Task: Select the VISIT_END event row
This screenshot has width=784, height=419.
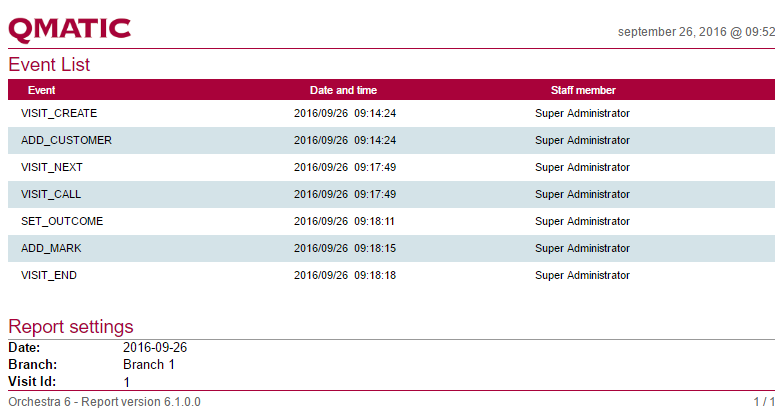Action: click(49, 275)
